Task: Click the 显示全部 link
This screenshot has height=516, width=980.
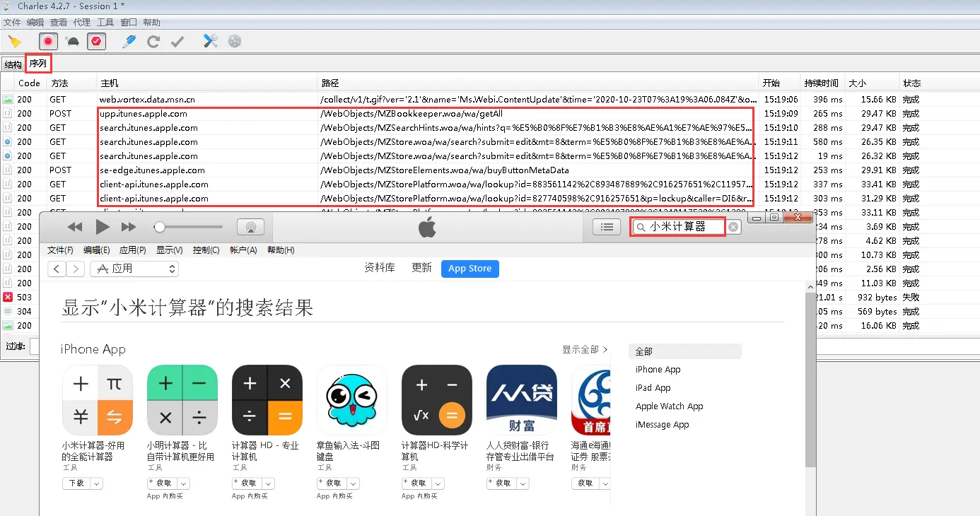Action: (x=585, y=349)
